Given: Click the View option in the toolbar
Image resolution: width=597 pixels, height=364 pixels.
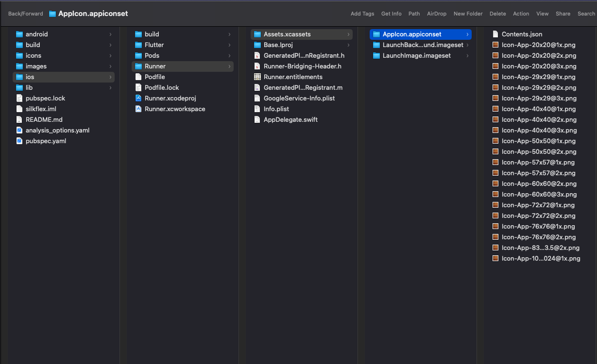Looking at the screenshot, I should [x=542, y=14].
